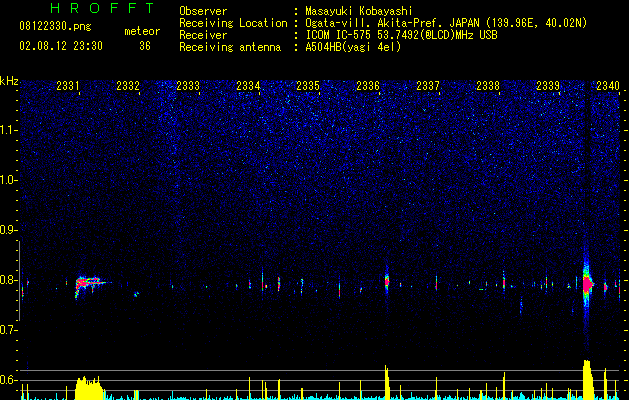The height and width of the screenshot is (400, 629).
Task: Click the small echo blob near 2332
Action: point(136,294)
